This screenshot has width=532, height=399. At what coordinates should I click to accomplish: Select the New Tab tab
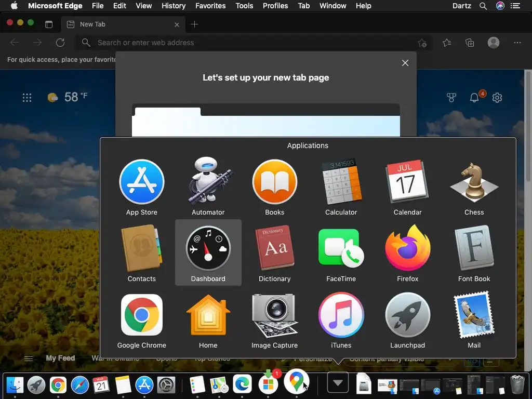[123, 24]
